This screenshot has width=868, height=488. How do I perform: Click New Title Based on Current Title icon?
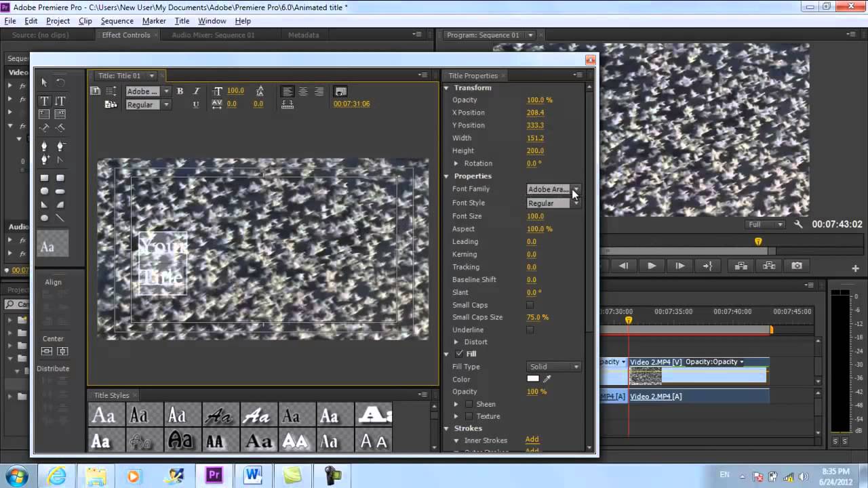coord(96,91)
